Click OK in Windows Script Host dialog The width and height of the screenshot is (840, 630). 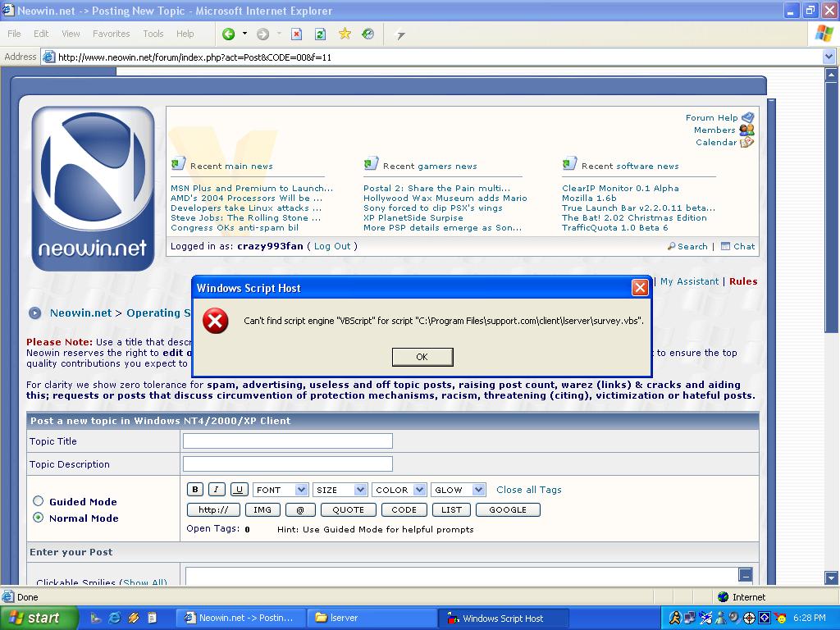(422, 357)
